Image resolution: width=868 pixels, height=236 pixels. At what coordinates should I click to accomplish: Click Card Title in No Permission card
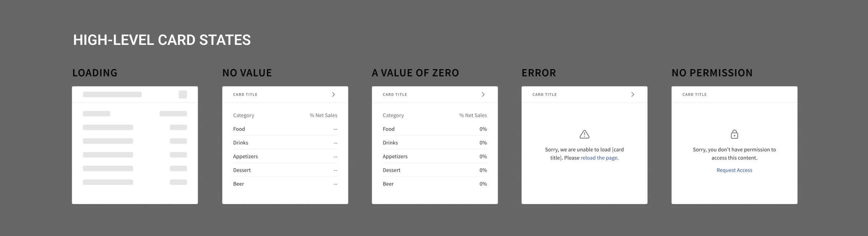click(x=694, y=94)
